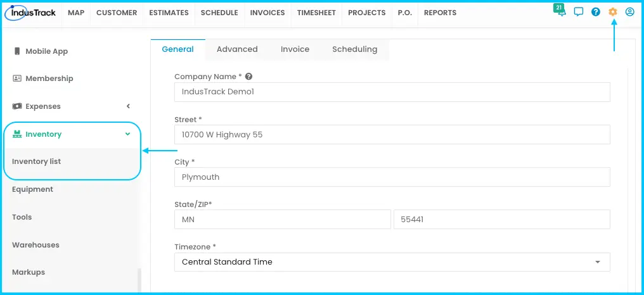Click the Company Name help tooltip icon

(248, 77)
